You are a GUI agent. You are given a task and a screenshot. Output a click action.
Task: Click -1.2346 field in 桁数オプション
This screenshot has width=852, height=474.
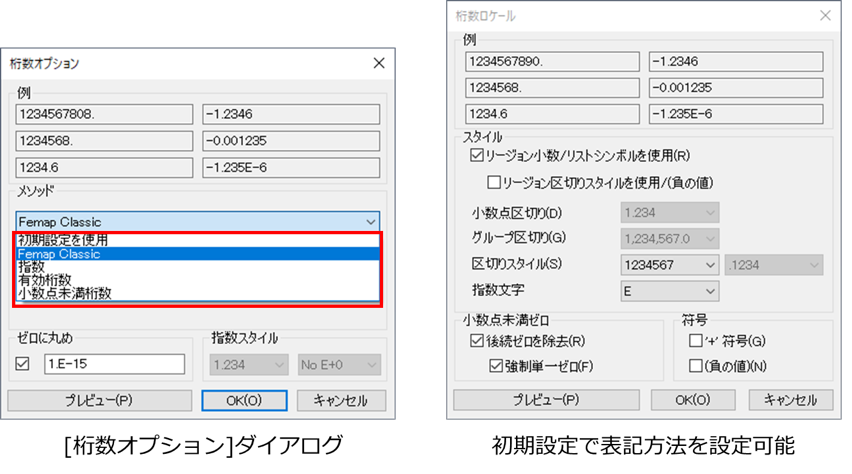[291, 114]
